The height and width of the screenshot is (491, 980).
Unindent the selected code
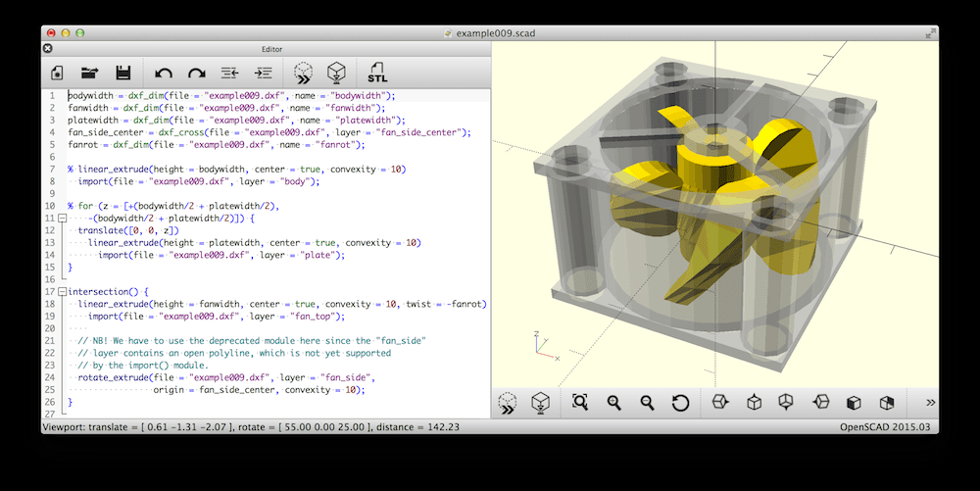(x=229, y=73)
